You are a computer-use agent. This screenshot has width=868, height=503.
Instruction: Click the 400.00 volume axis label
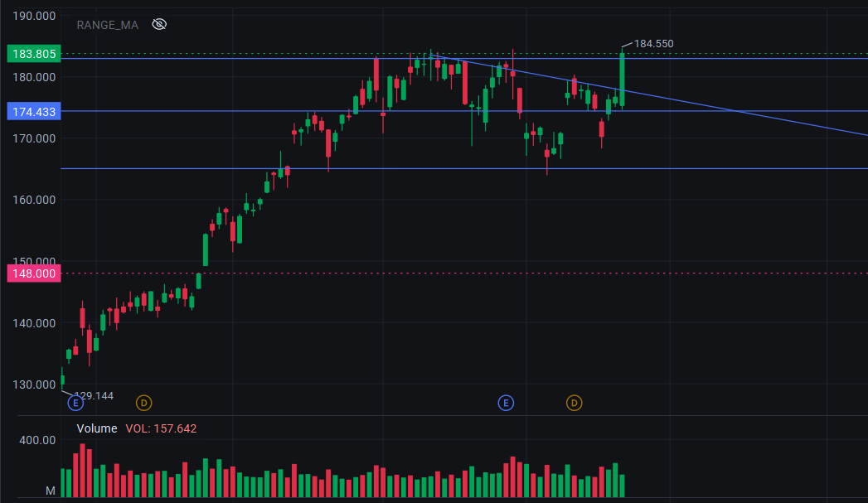(x=37, y=441)
